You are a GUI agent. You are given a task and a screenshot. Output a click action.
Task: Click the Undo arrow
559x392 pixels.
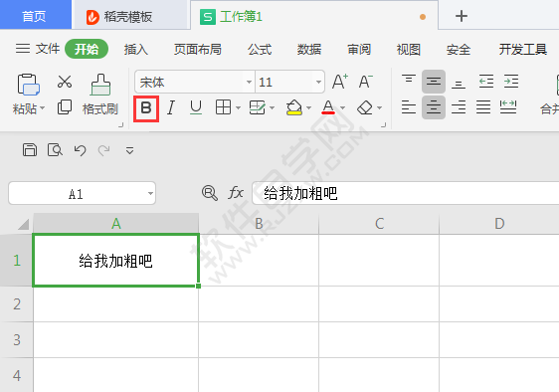80,150
